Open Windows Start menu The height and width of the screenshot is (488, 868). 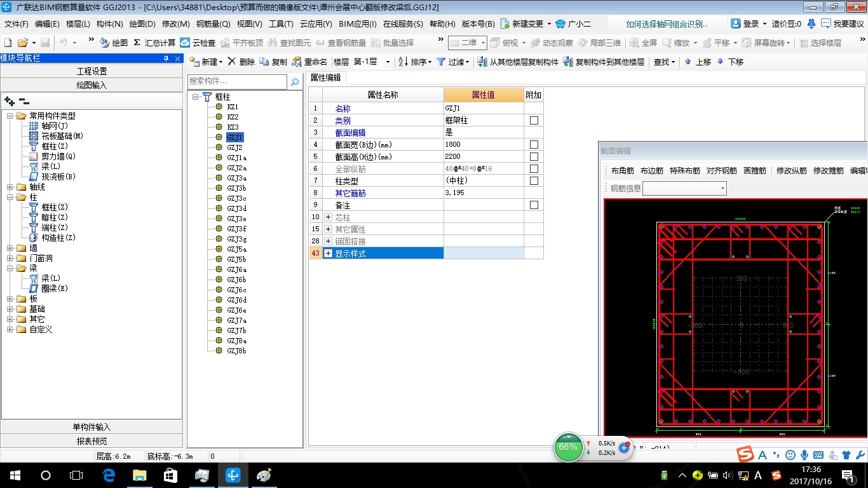pos(15,475)
